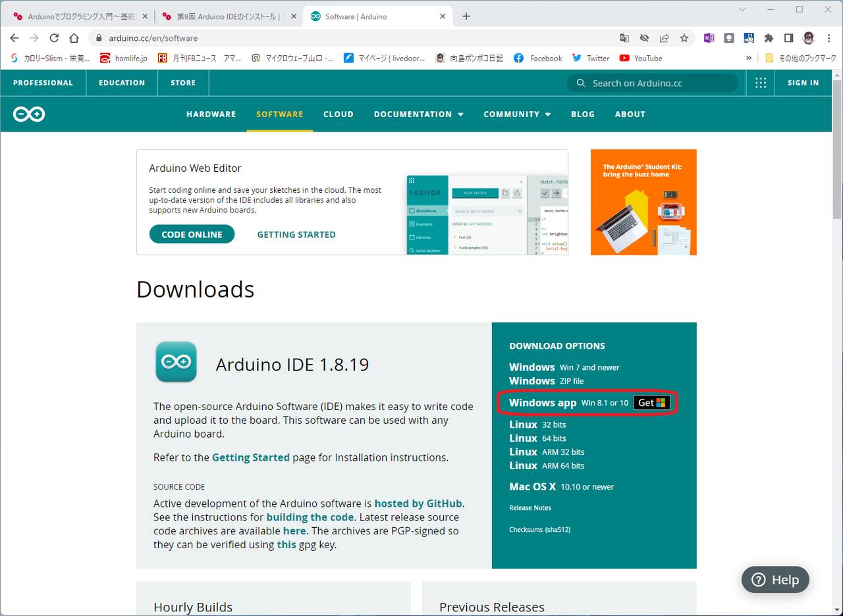Go back to the previous page

click(14, 38)
